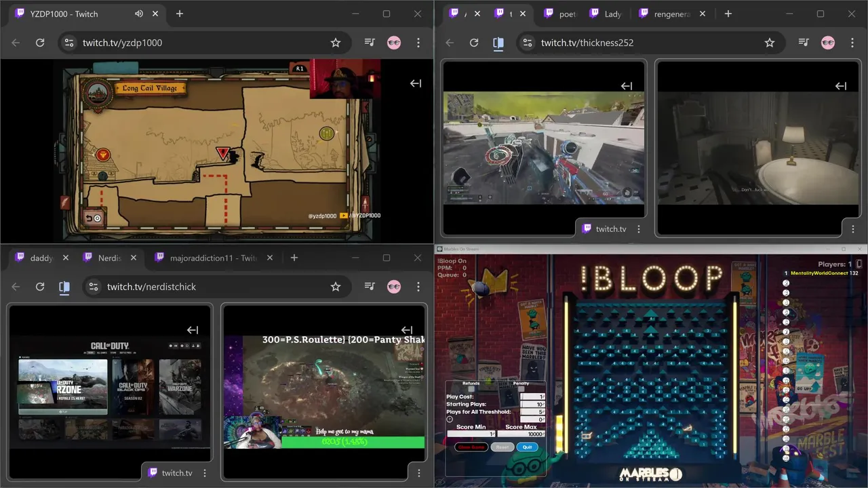
Task: Click the Close Game button in Marbles
Action: (471, 447)
